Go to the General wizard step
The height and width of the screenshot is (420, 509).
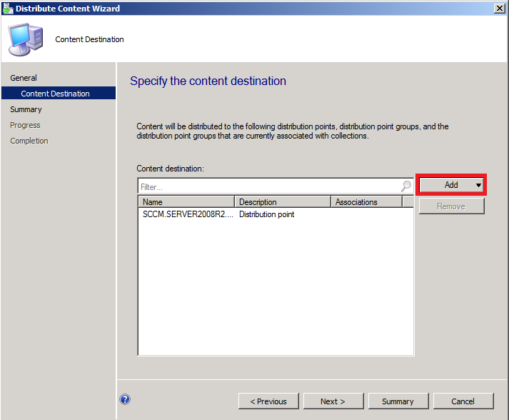(24, 78)
